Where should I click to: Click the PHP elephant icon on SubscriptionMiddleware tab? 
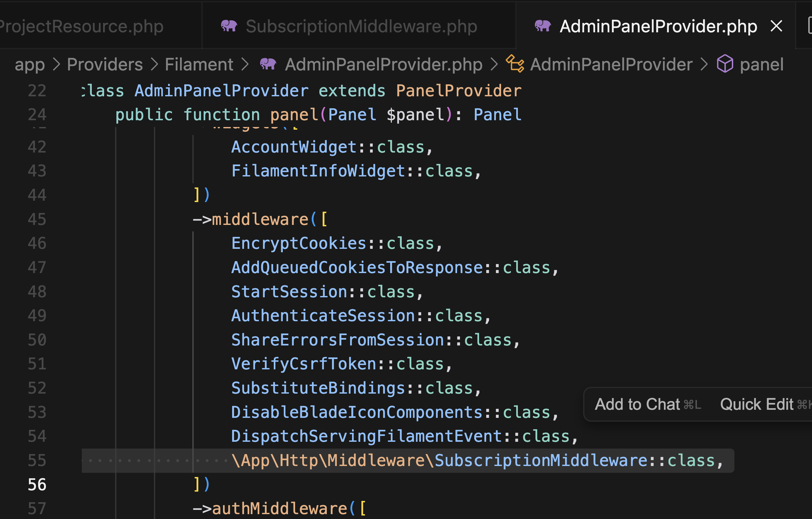pos(229,26)
